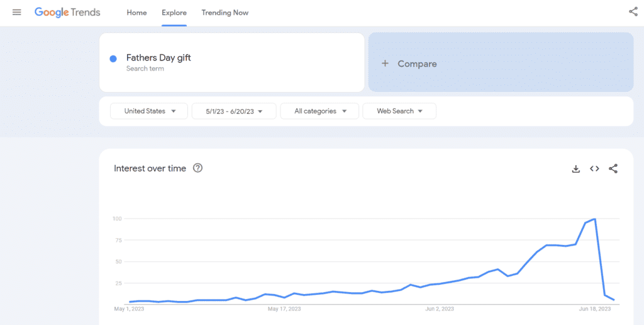
Task: Click the plus icon in Compare box
Action: [x=385, y=64]
